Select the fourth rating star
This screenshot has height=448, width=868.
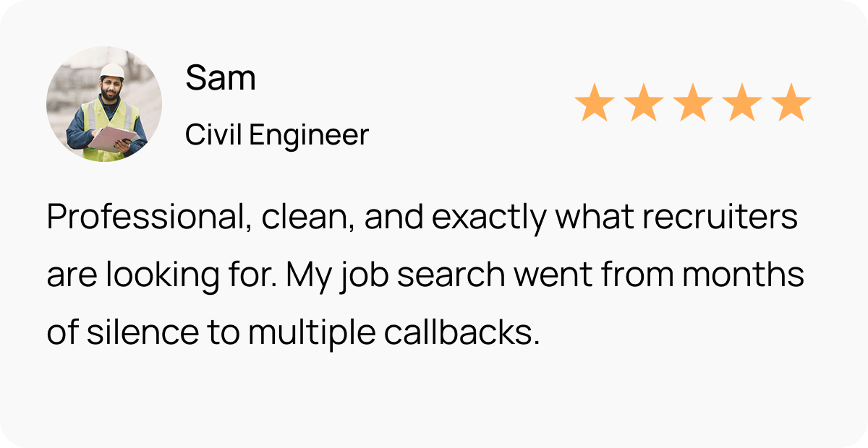tap(742, 103)
